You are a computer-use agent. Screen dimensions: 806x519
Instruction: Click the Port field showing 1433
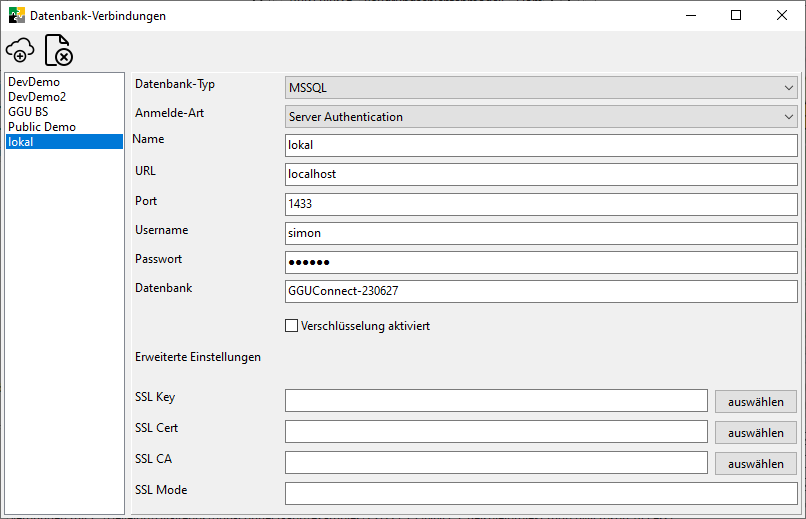541,204
